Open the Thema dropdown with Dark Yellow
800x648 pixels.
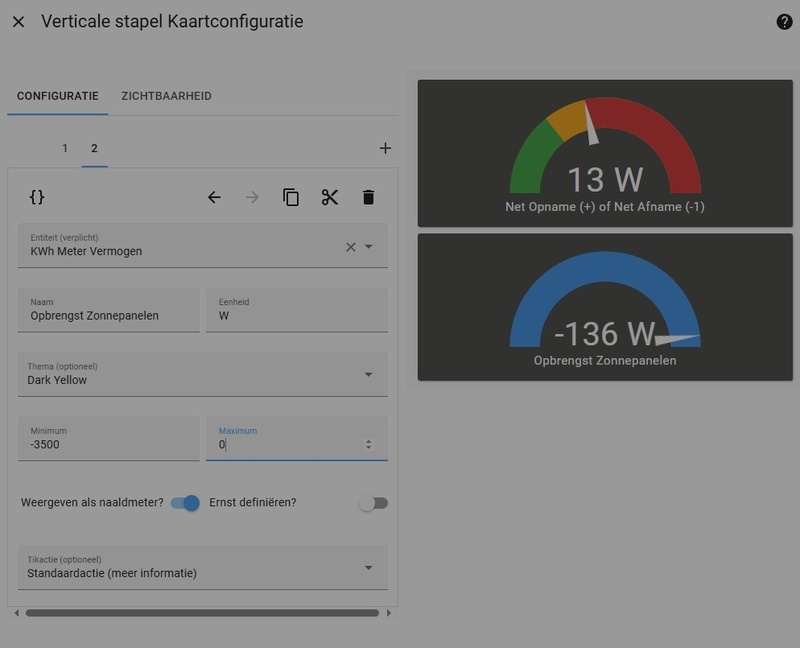point(203,374)
